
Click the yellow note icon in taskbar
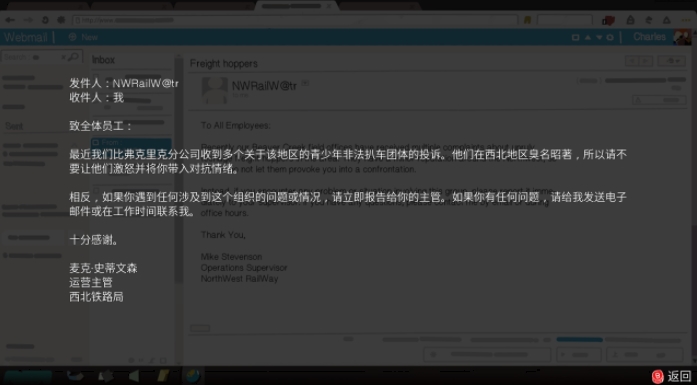pos(163,376)
